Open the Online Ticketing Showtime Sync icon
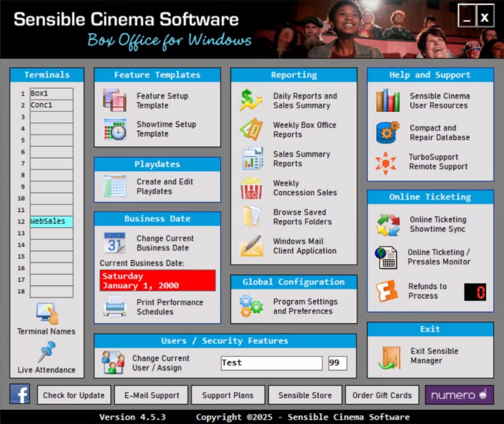This screenshot has width=504, height=424. pyautogui.click(x=388, y=224)
